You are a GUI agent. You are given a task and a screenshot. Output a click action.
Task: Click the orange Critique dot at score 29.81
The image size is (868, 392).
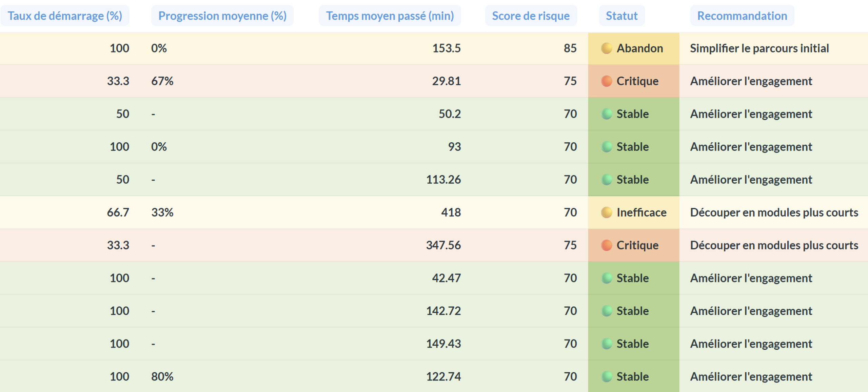pyautogui.click(x=606, y=81)
